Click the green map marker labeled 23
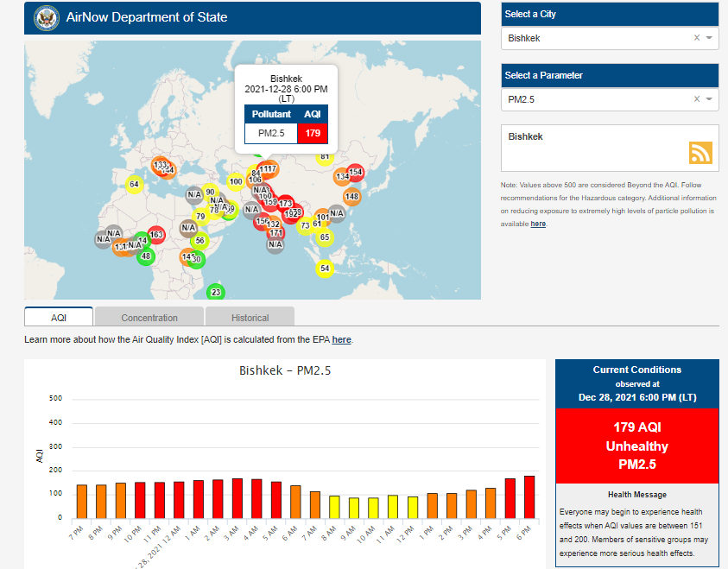The height and width of the screenshot is (569, 728). [216, 293]
